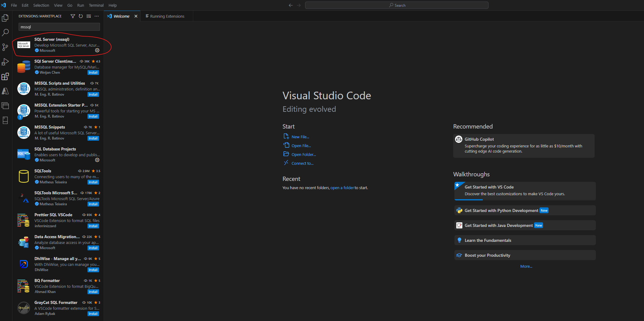This screenshot has height=321, width=644.
Task: Open the Search view in activity bar
Action: click(x=5, y=33)
